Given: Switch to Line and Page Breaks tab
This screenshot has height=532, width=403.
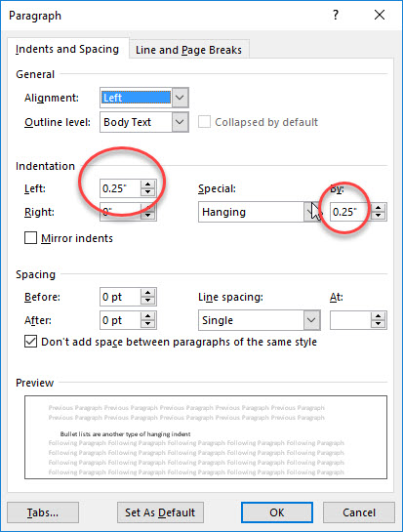Looking at the screenshot, I should tap(188, 50).
